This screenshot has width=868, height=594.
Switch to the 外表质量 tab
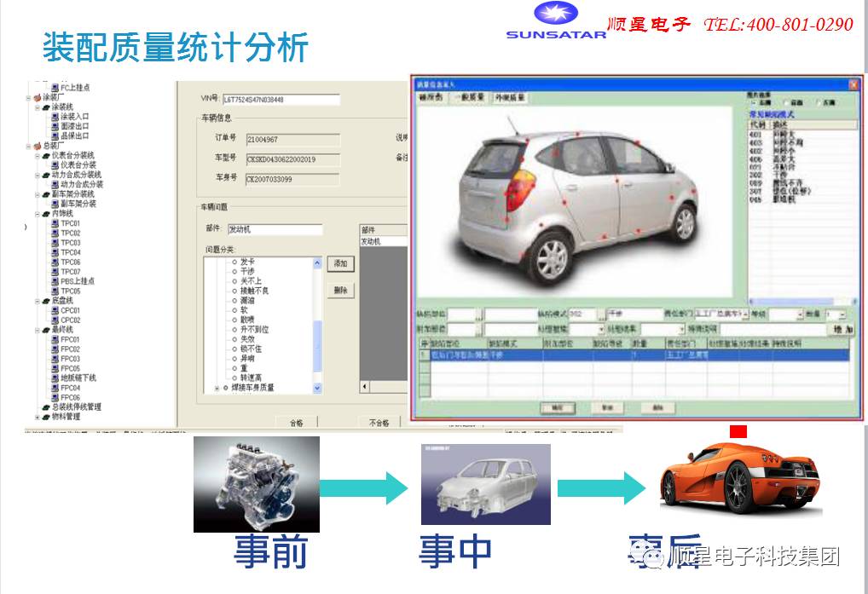(x=510, y=99)
